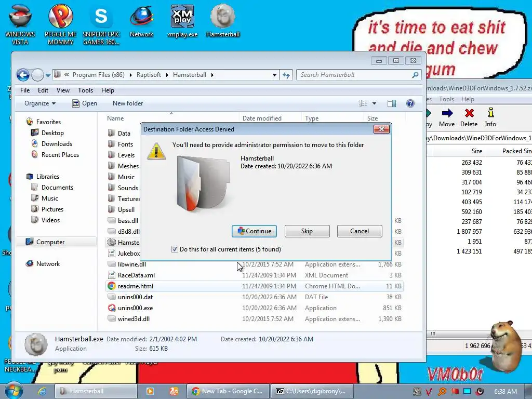Launch Internet Explorer from the taskbar
532x399 pixels.
click(x=42, y=391)
